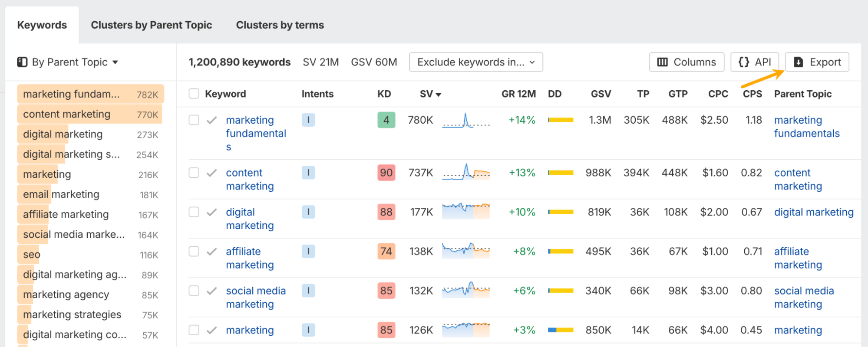Image resolution: width=868 pixels, height=347 pixels.
Task: Expand the Exclude keywords in dropdown
Action: pyautogui.click(x=475, y=62)
